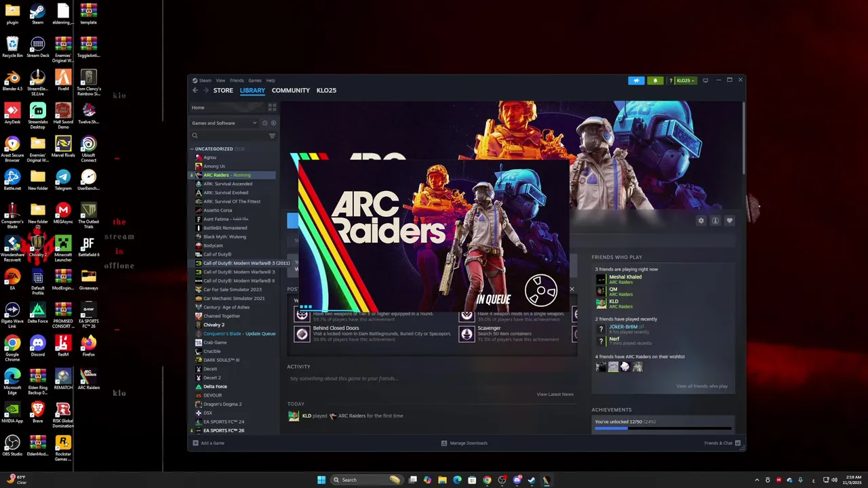
Task: Open first wishlist friend avatar
Action: point(601,367)
